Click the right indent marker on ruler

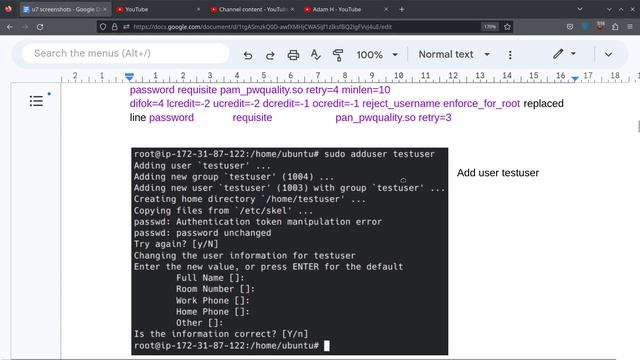575,78
